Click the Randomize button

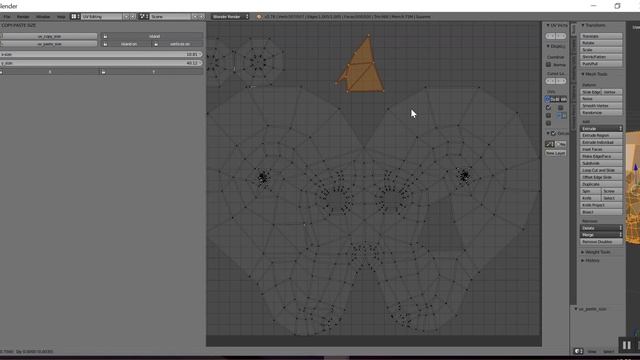[x=601, y=113]
